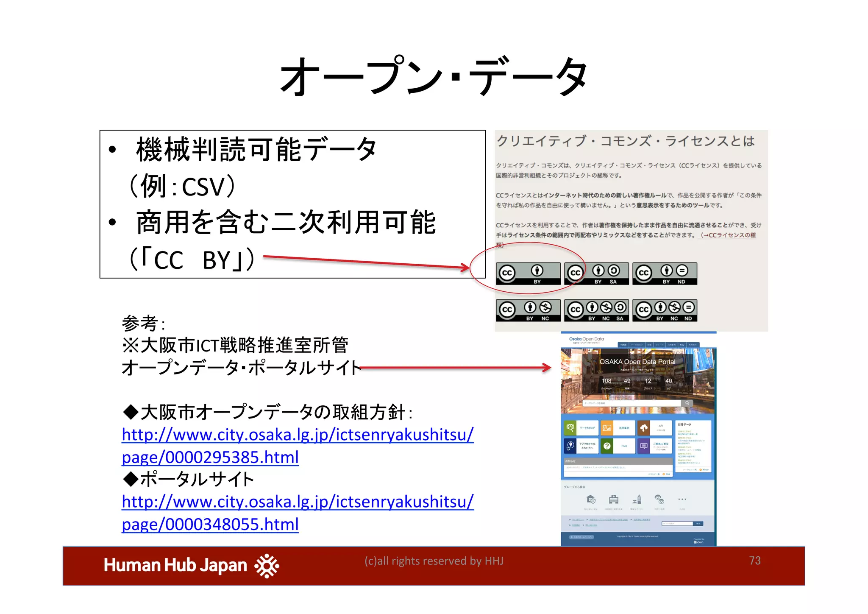Click the 機械判読可能データ bullet text
The image size is (868, 614).
tap(256, 150)
